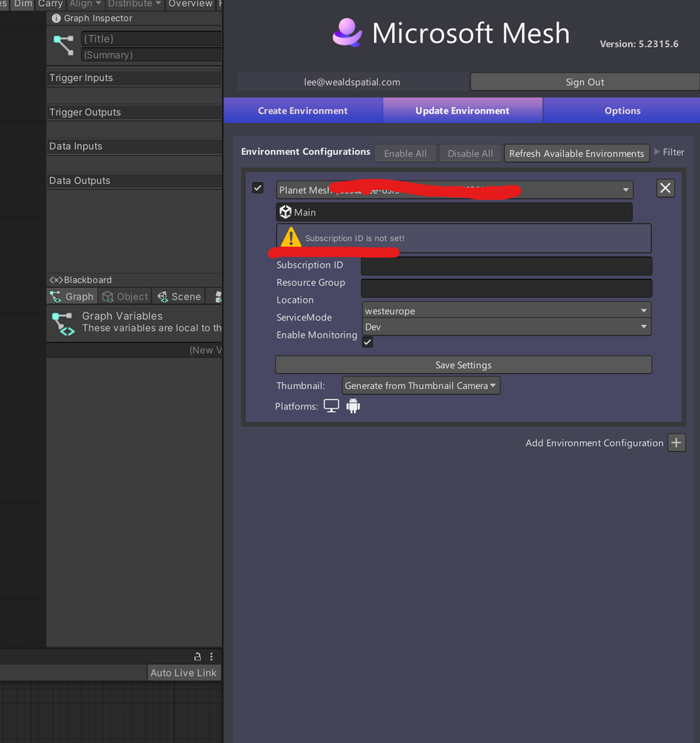Click the Add Environment Configuration plus button

pyautogui.click(x=676, y=443)
